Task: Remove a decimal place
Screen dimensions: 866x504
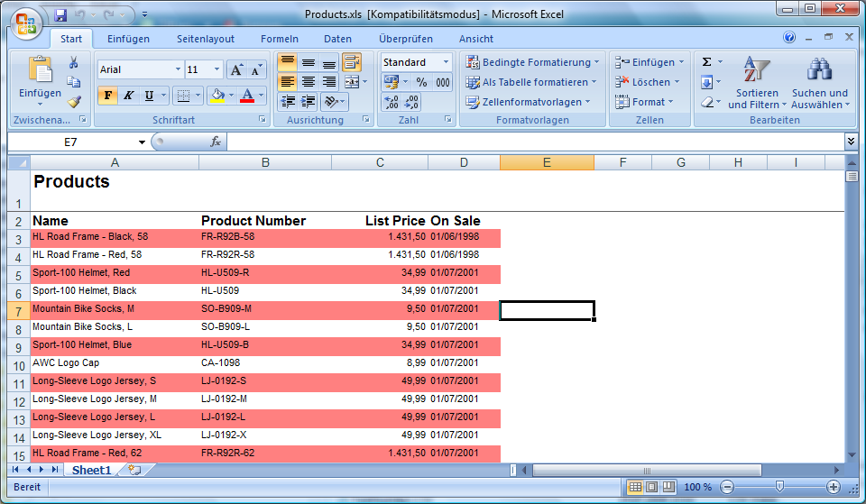Action: point(411,102)
